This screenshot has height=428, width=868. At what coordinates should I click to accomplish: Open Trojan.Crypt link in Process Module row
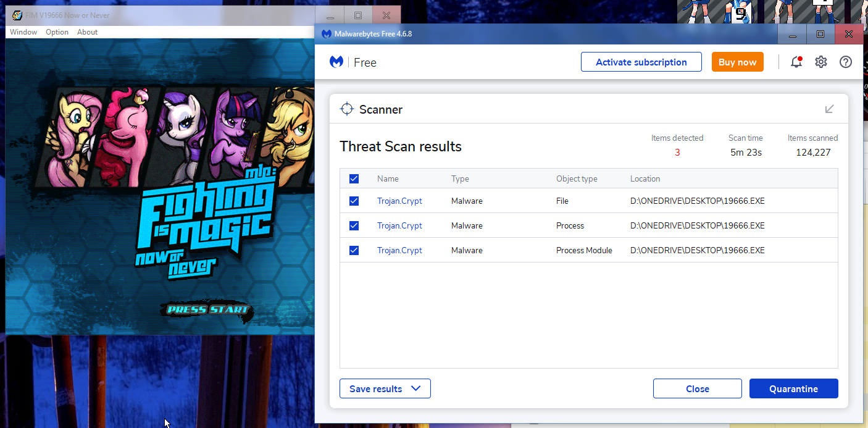click(399, 250)
